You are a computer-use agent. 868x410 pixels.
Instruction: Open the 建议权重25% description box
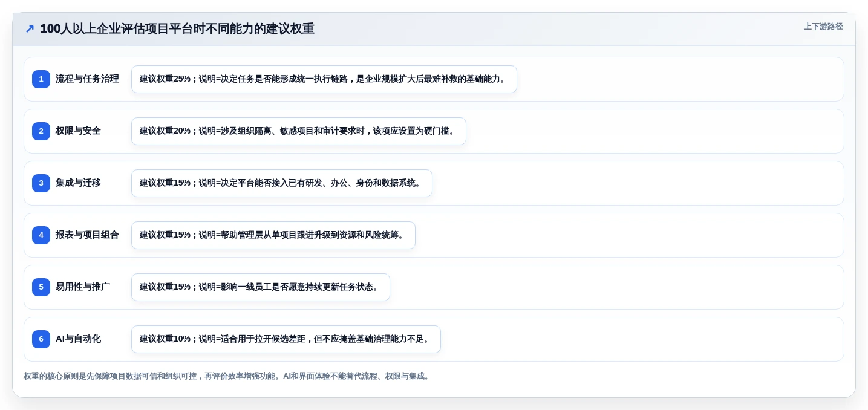tap(324, 79)
